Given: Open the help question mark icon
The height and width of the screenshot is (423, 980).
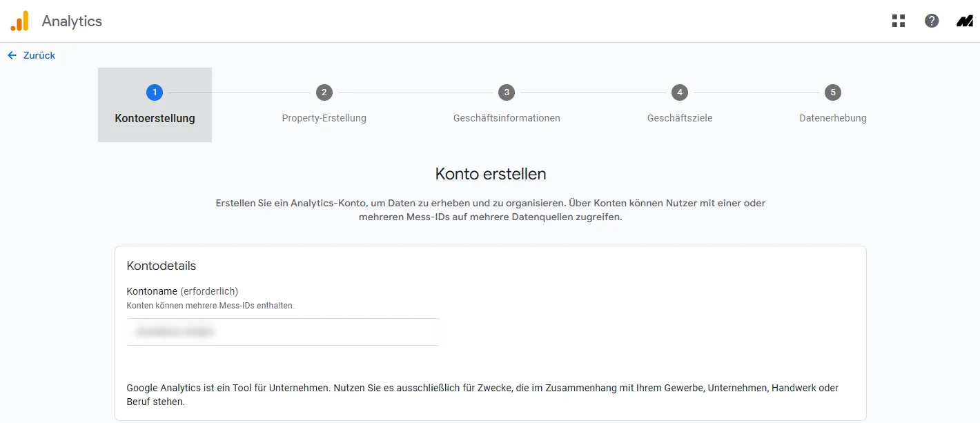Looking at the screenshot, I should [x=932, y=21].
